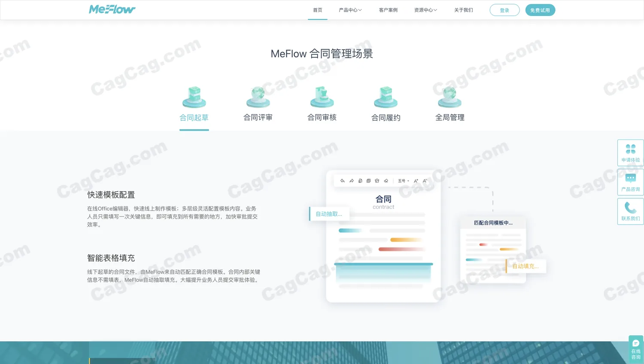Open the 五号 font size dropdown
Viewport: 644px width, 364px height.
tap(404, 181)
